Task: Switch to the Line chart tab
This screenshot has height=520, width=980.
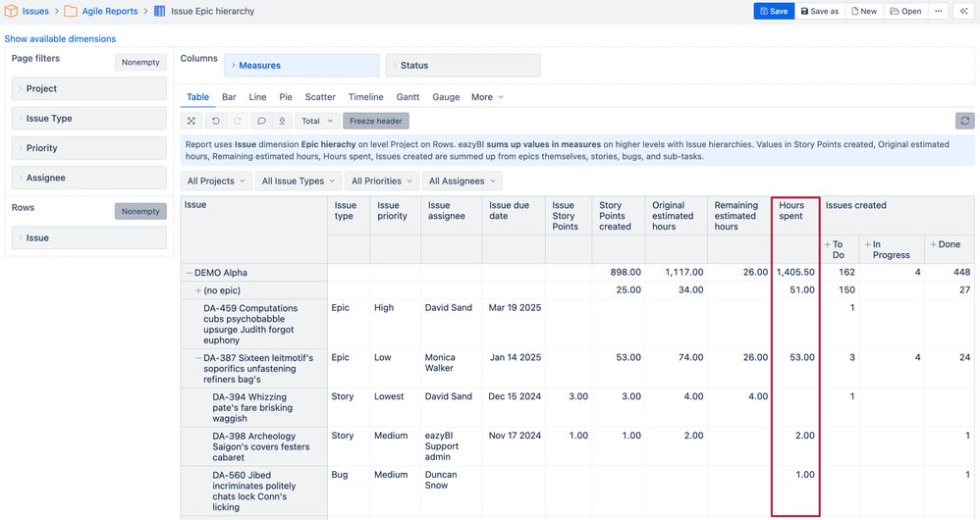Action: tap(257, 97)
